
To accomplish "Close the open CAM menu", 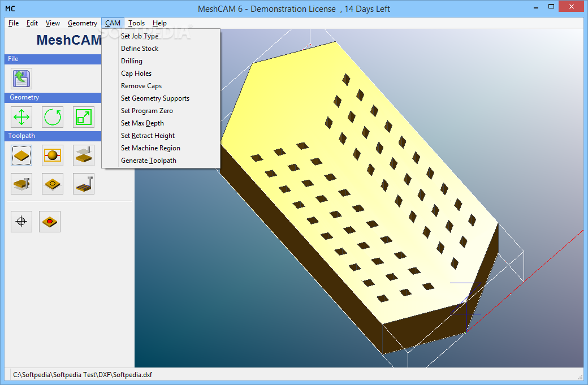I will pos(113,23).
